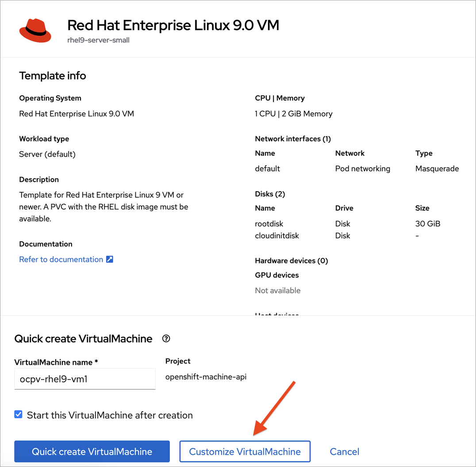476x467 pixels.
Task: Click the Drive value of cloudinitdisk row
Action: pyautogui.click(x=342, y=235)
